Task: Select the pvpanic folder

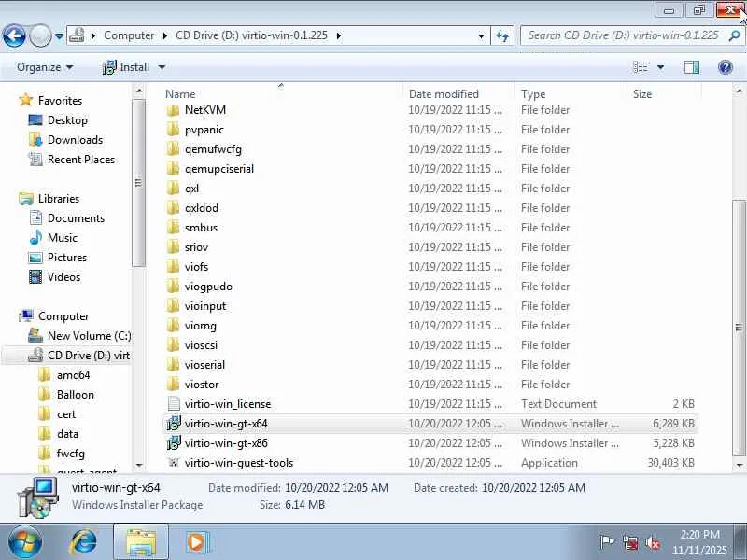Action: coord(204,130)
